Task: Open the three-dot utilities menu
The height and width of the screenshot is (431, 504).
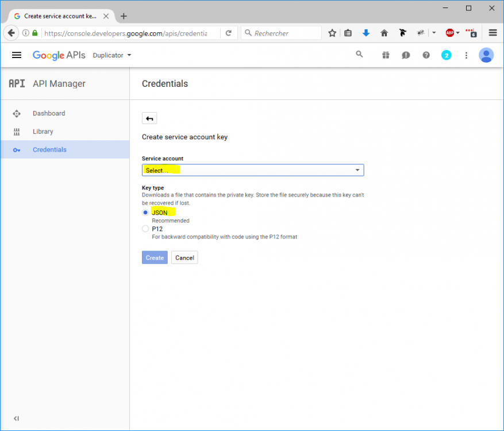Action: pyautogui.click(x=466, y=55)
